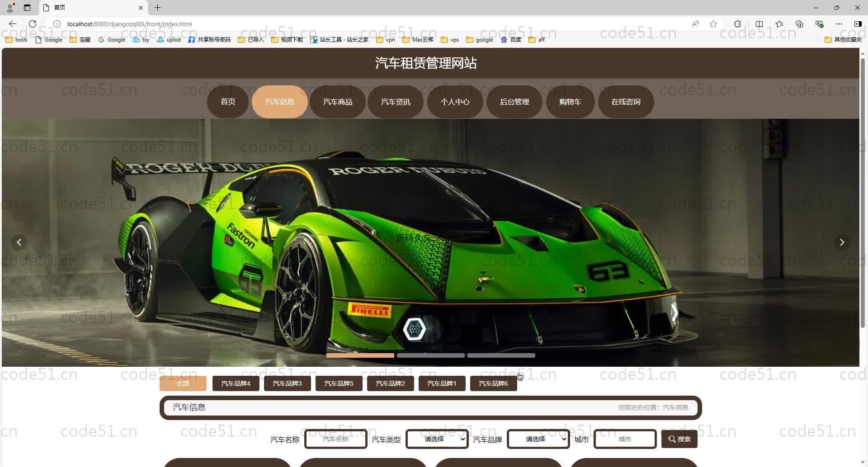The image size is (868, 467).
Task: Expand 汽车类型 dropdown
Action: coord(437,439)
